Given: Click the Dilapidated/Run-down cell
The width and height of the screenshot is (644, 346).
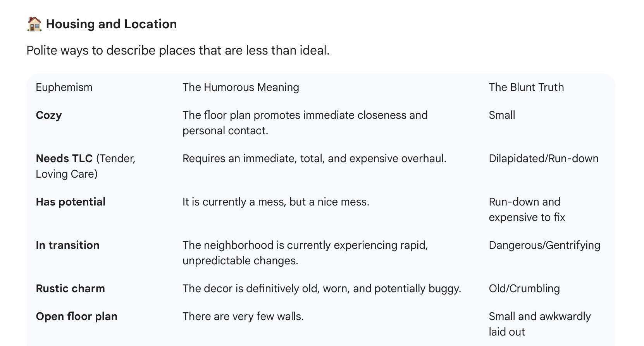Looking at the screenshot, I should pyautogui.click(x=543, y=159).
